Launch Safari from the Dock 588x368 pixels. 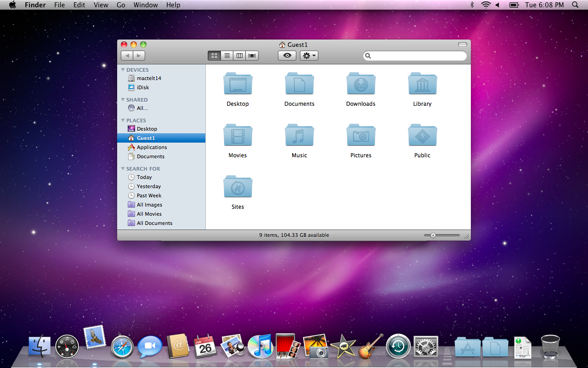click(122, 347)
